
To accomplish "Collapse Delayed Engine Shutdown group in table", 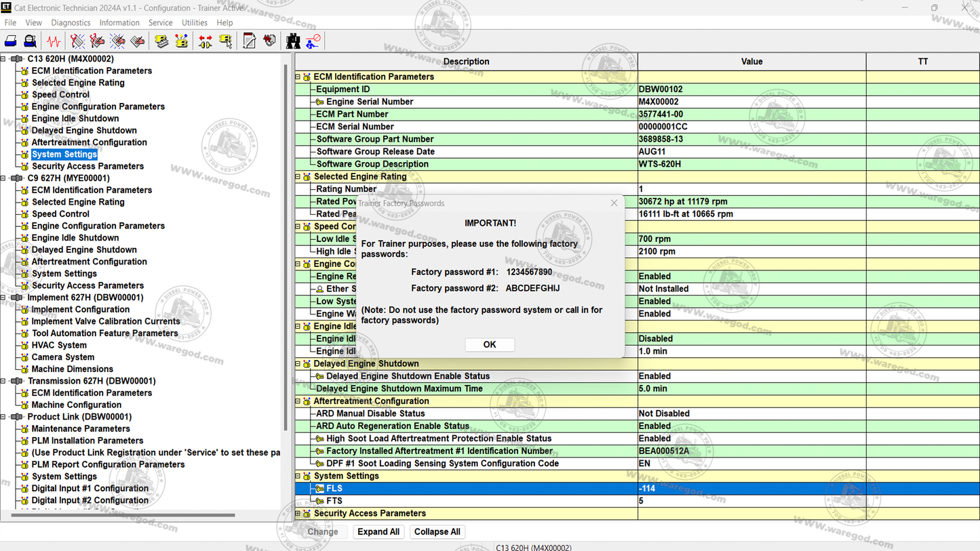I will [298, 364].
